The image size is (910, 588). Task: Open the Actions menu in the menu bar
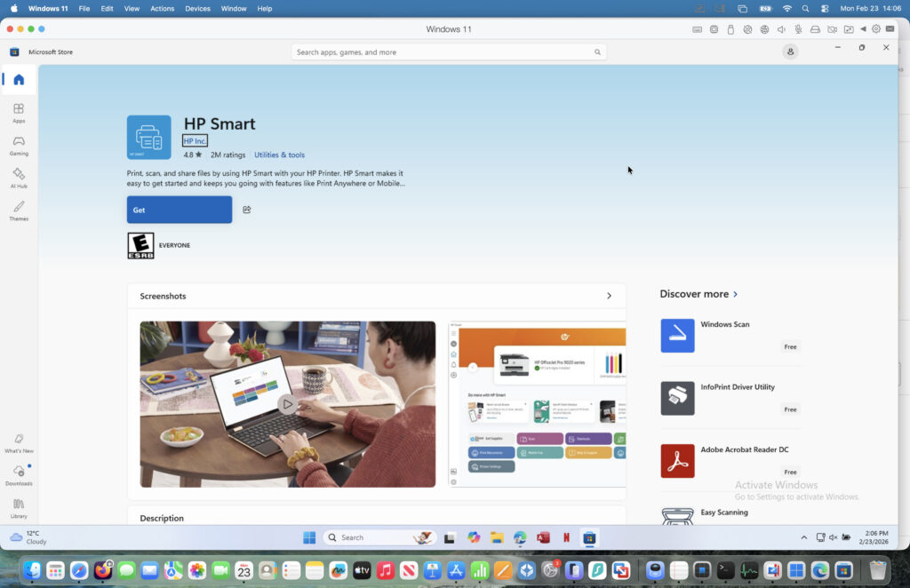(x=162, y=8)
